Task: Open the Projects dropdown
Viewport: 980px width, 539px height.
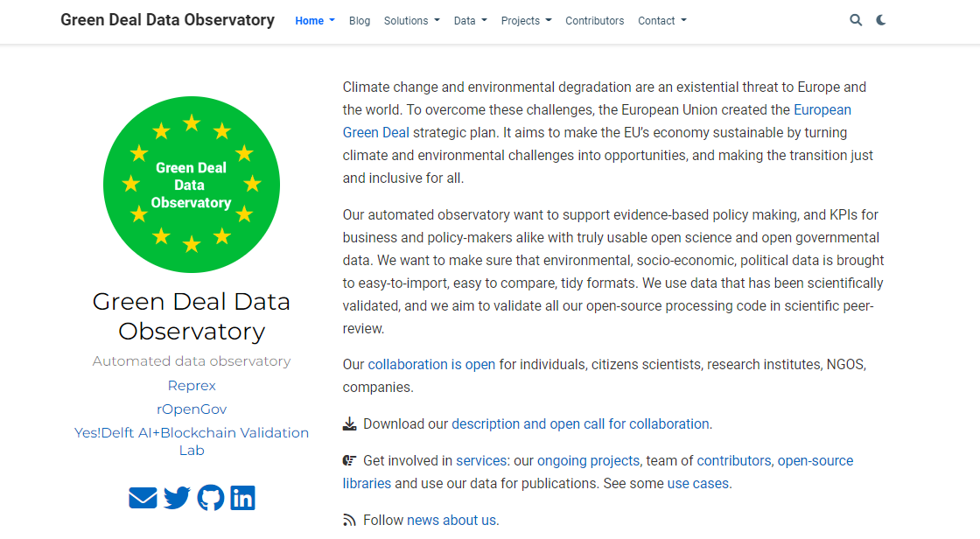Action: click(x=526, y=21)
